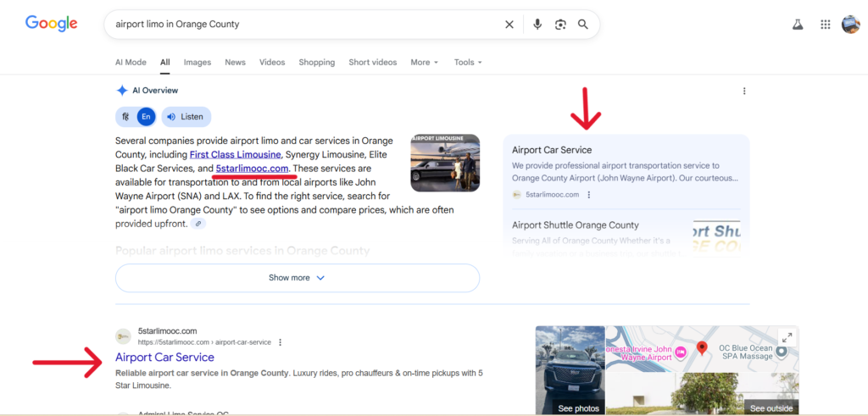The height and width of the screenshot is (416, 868).
Task: Switch to Images tab
Action: tap(197, 63)
